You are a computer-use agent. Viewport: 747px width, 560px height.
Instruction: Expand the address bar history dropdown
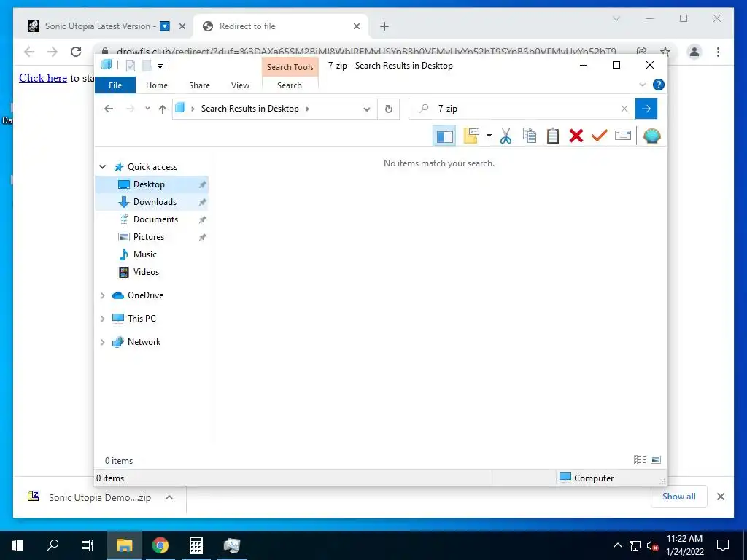click(367, 109)
